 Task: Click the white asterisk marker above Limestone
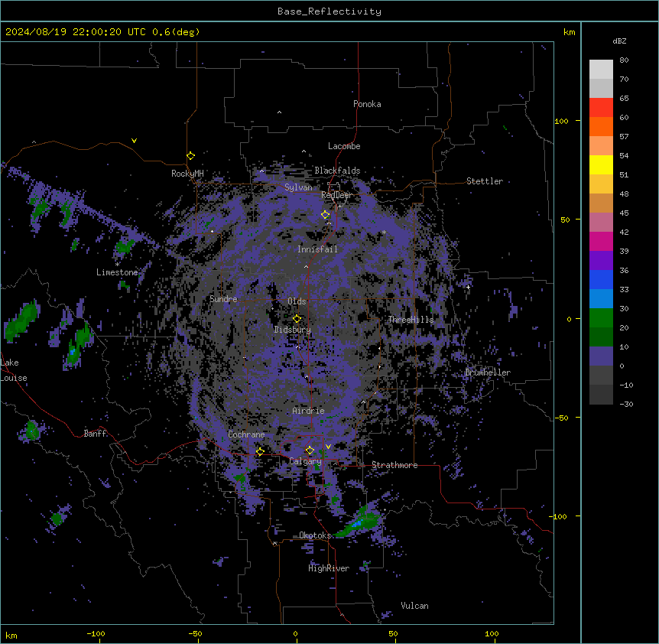pos(117,265)
